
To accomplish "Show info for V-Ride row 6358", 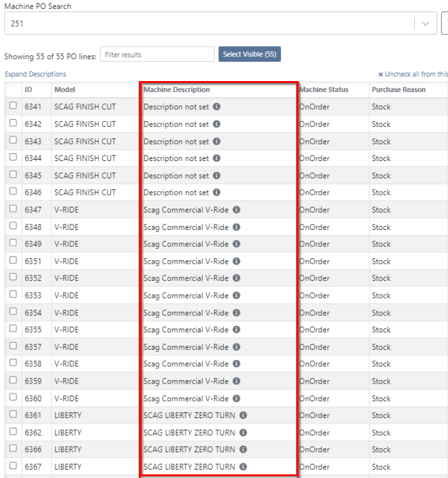I will 236,364.
